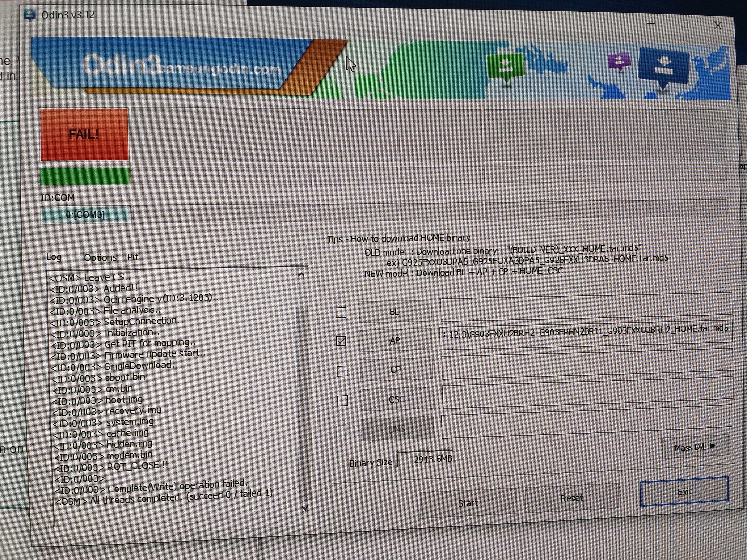Viewport: 747px width, 560px height.
Task: Minimize the Odin3 window
Action: tap(651, 24)
